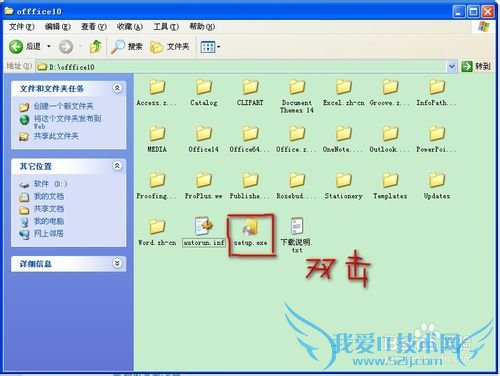Open the Excel.zh-cn folder

[x=344, y=93]
